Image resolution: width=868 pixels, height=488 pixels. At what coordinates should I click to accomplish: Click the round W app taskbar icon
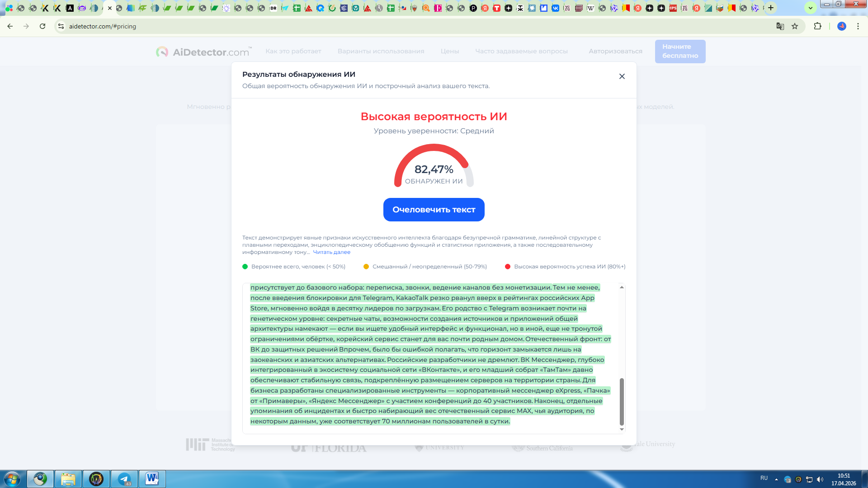coord(96,479)
